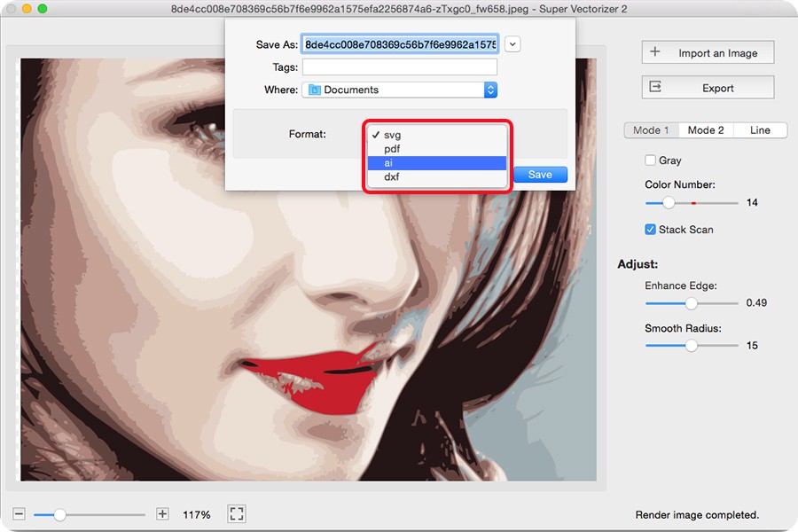The height and width of the screenshot is (532, 798).
Task: Click the export arrow icon beside Export label
Action: pyautogui.click(x=657, y=86)
